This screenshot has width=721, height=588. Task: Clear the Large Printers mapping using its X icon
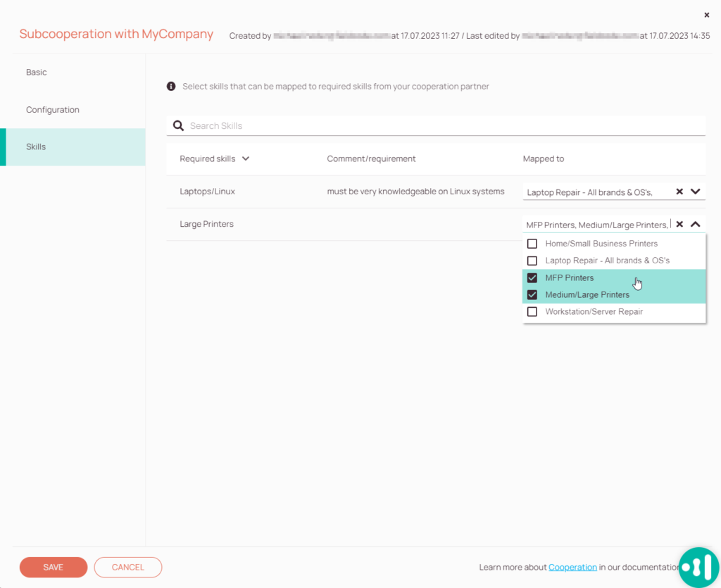679,223
